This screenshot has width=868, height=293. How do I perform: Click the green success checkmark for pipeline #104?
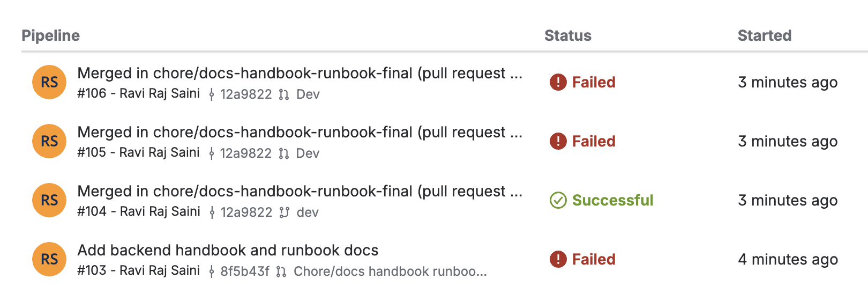point(558,200)
